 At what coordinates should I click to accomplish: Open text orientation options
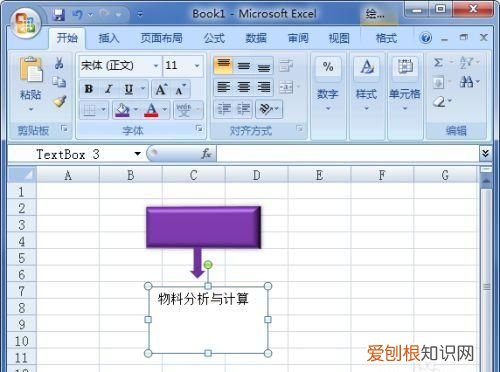pos(269,109)
